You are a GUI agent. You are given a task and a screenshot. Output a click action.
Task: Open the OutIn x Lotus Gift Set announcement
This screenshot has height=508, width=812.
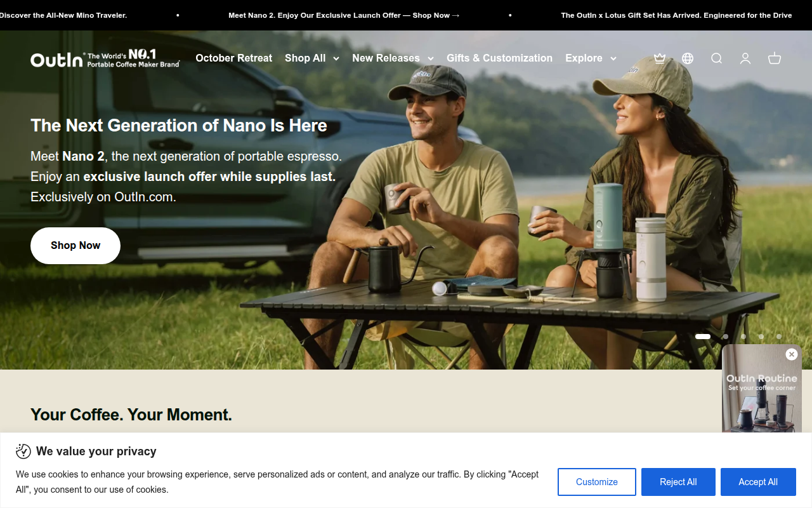[676, 15]
